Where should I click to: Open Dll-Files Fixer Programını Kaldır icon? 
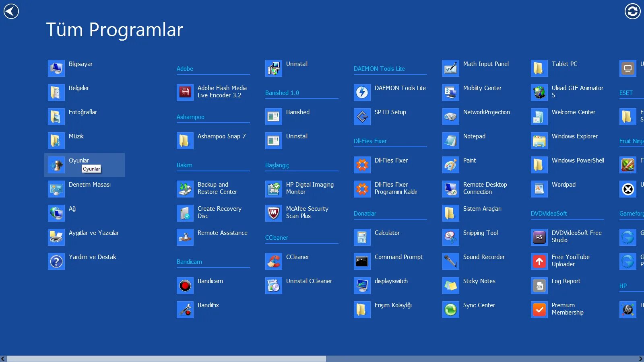tap(362, 189)
